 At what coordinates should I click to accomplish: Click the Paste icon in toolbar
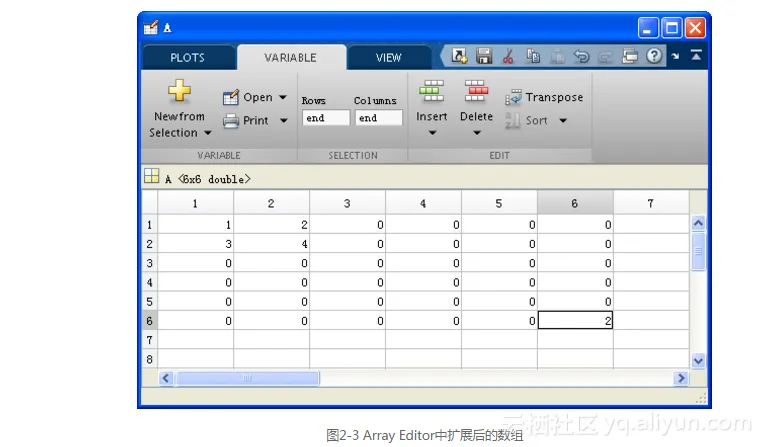point(558,56)
